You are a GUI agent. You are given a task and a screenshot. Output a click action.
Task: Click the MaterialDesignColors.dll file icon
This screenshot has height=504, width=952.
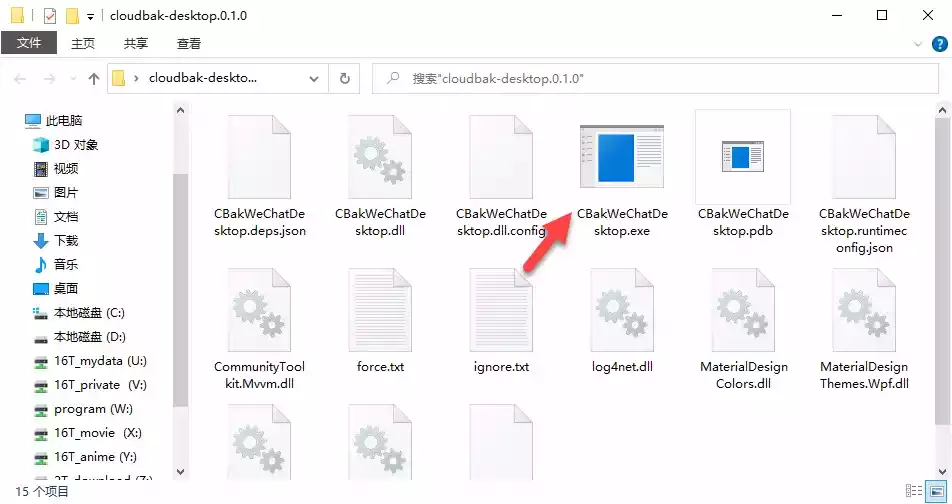pyautogui.click(x=743, y=312)
